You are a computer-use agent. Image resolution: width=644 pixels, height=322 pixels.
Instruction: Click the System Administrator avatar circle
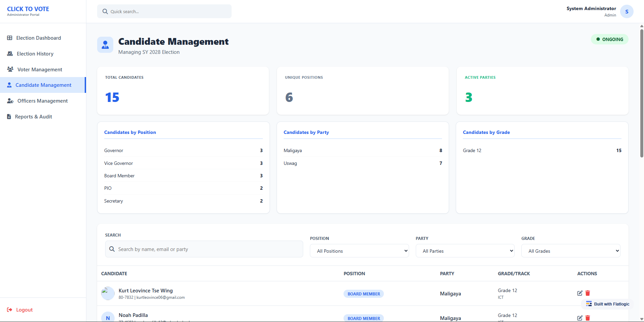click(627, 11)
